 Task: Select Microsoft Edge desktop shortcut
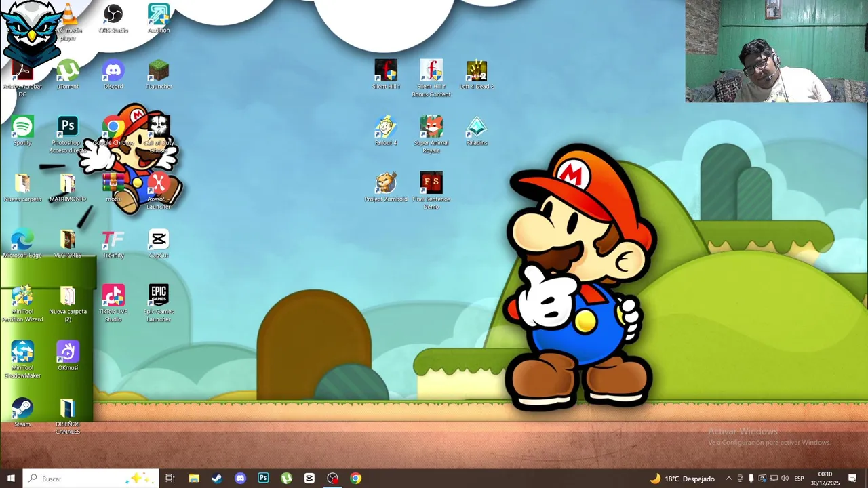pos(22,243)
